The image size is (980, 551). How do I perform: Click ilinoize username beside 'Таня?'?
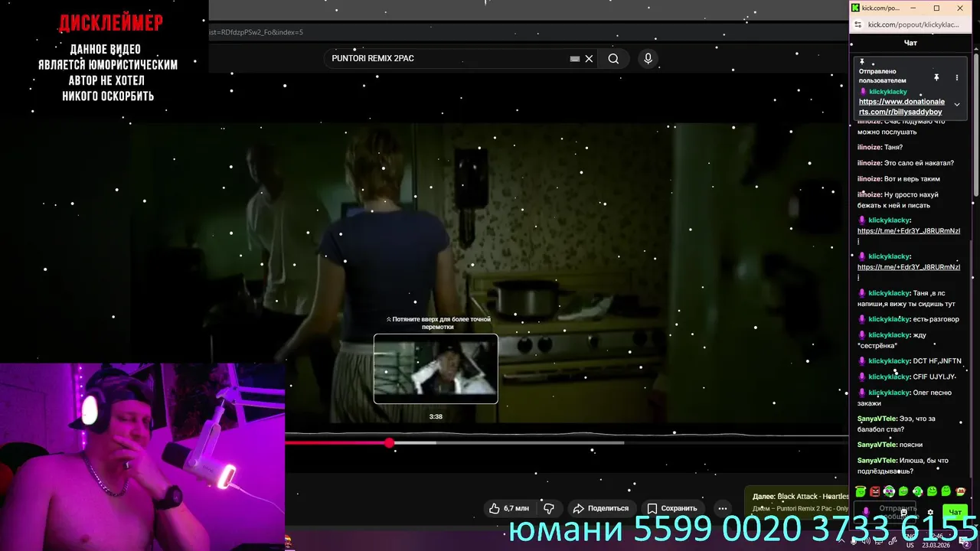pyautogui.click(x=869, y=147)
